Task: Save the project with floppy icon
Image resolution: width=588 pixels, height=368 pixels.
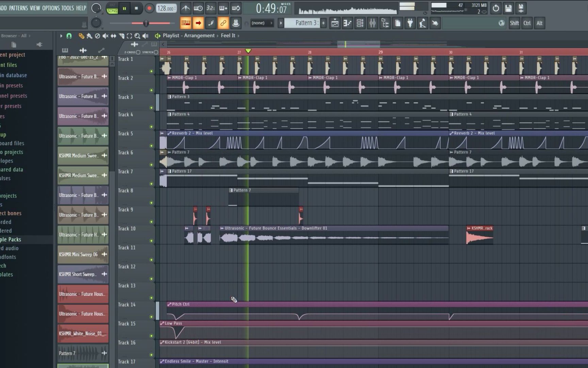Action: [x=508, y=8]
